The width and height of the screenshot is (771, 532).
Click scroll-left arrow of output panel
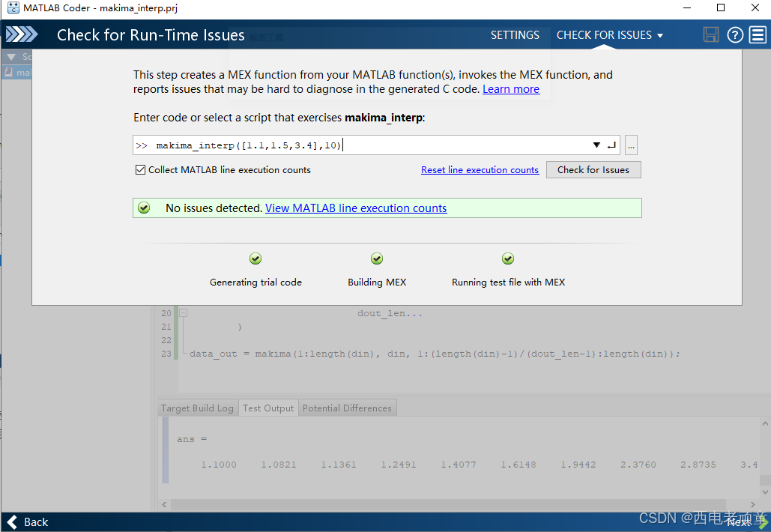point(164,504)
